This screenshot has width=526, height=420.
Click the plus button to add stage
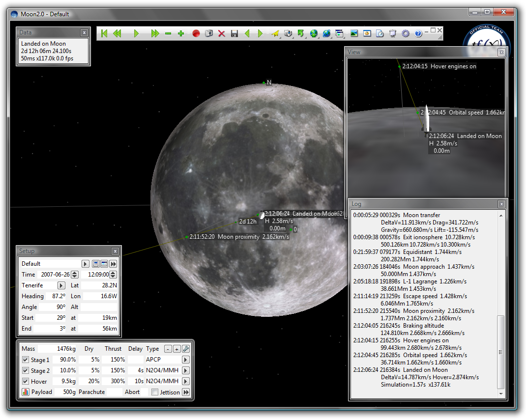pos(176,349)
